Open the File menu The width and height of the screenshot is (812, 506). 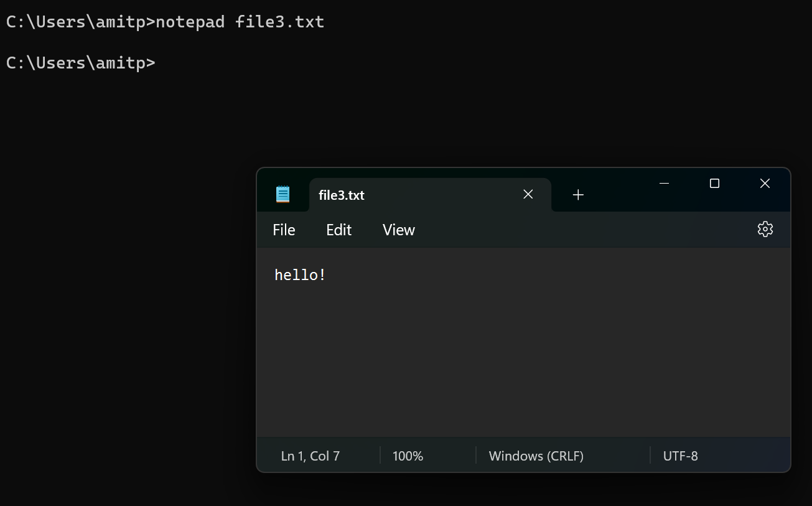click(x=284, y=230)
